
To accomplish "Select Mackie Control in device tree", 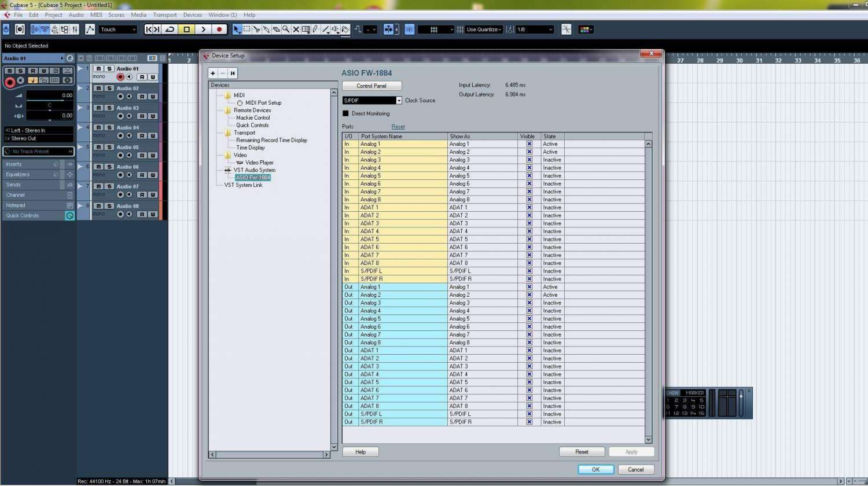I will (x=253, y=118).
